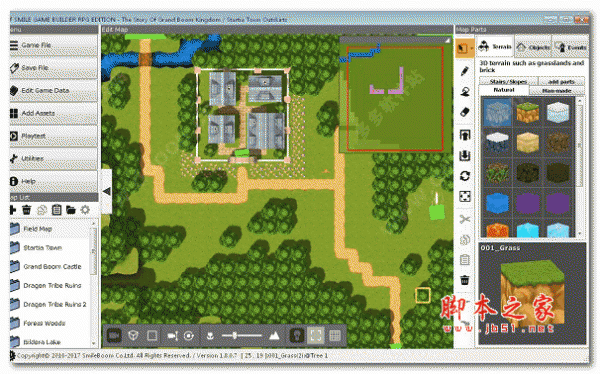600x374 pixels.
Task: Click the camera distance icon
Action: click(x=173, y=336)
